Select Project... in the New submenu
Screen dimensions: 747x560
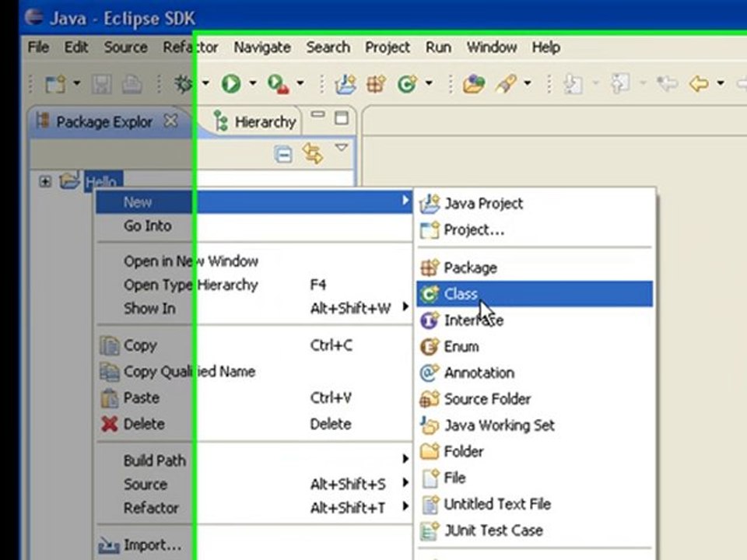pyautogui.click(x=535, y=230)
